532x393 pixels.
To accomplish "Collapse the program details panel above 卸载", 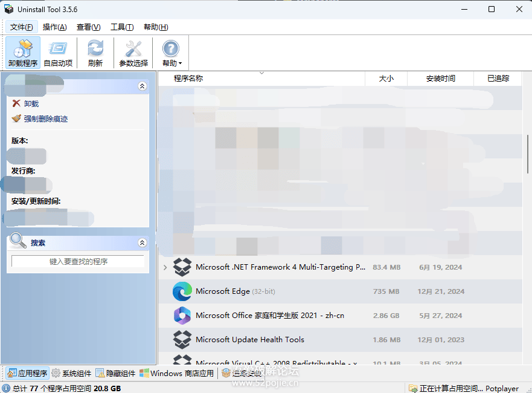I will pos(142,86).
